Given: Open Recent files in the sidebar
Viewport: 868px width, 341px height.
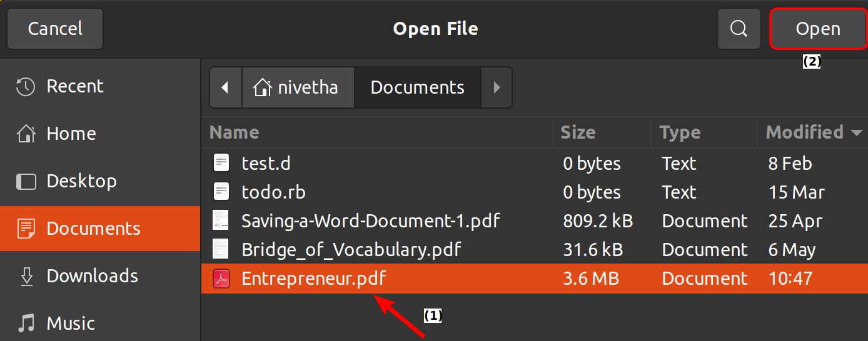Looking at the screenshot, I should pos(75,86).
